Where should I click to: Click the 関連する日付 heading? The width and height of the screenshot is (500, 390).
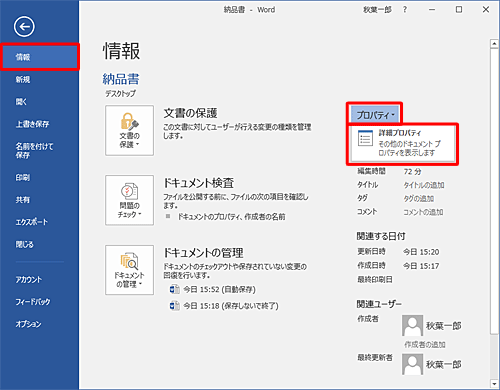pyautogui.click(x=381, y=236)
